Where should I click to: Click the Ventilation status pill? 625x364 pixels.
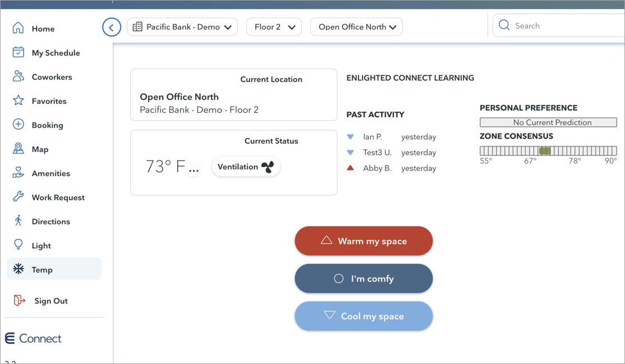(x=246, y=167)
